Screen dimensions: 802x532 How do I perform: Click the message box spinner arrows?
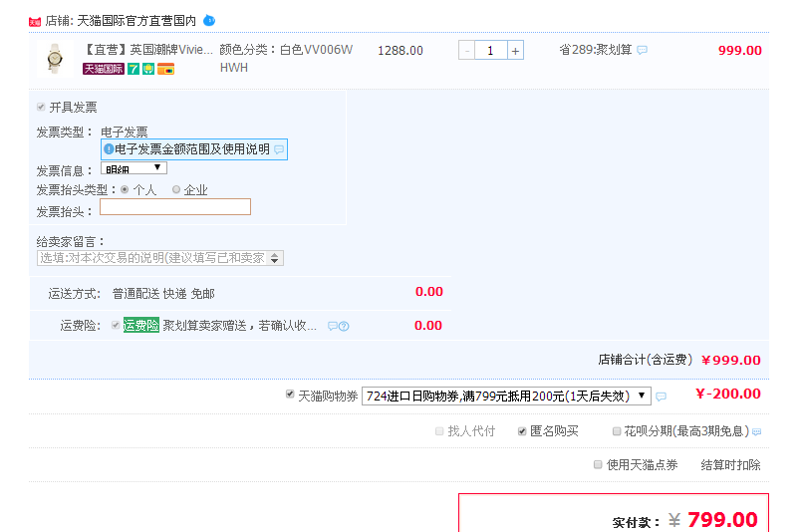(x=275, y=258)
